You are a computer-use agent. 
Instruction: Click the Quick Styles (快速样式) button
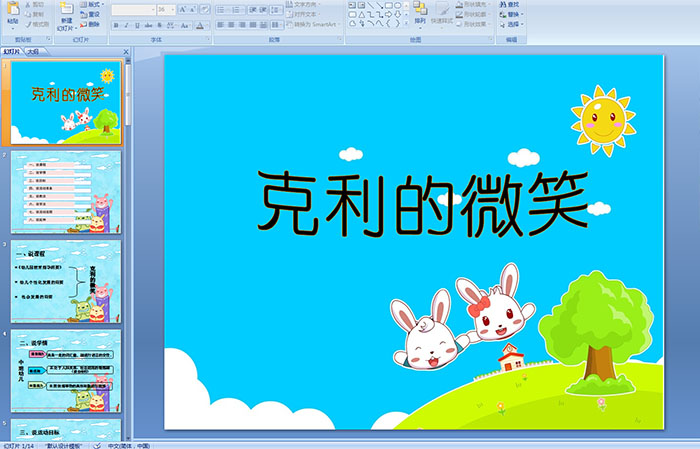coord(442,13)
